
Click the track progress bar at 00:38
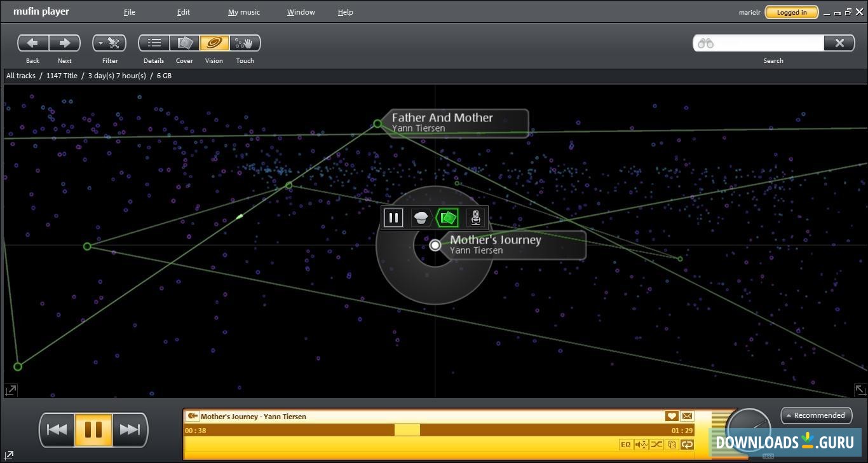407,430
